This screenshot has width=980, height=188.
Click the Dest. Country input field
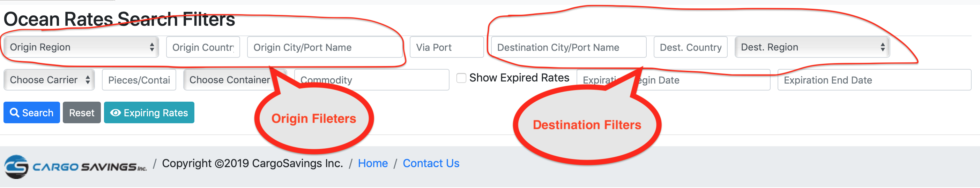pyautogui.click(x=690, y=47)
